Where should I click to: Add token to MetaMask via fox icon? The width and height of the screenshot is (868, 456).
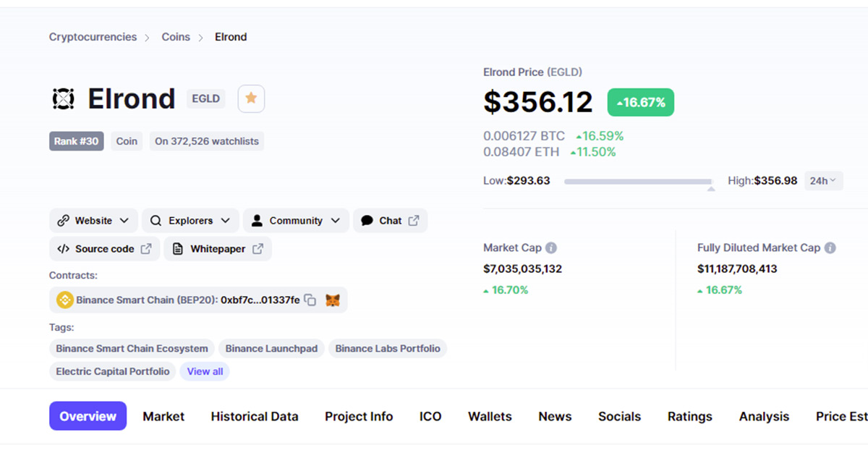click(333, 300)
